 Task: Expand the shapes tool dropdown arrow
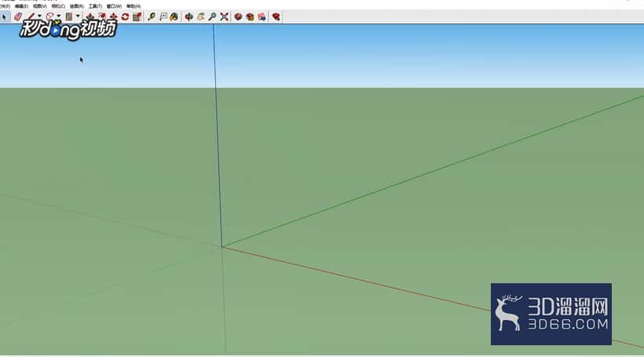click(x=78, y=16)
